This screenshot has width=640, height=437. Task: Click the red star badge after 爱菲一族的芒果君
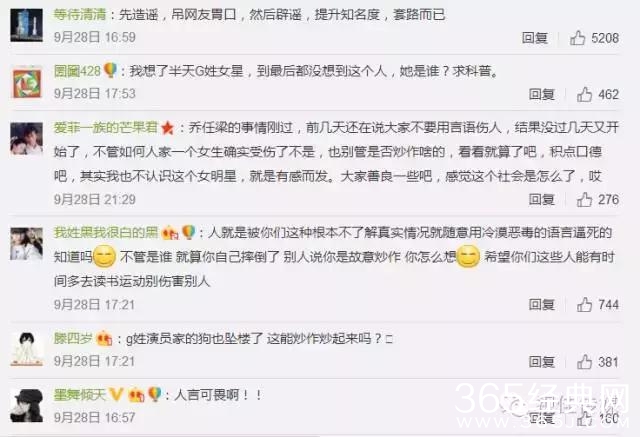(167, 128)
